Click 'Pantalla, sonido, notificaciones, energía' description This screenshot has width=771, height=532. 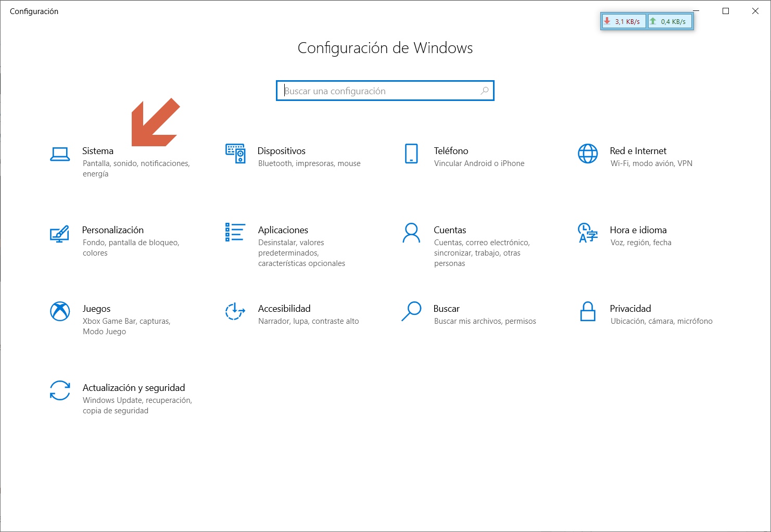[x=136, y=169]
